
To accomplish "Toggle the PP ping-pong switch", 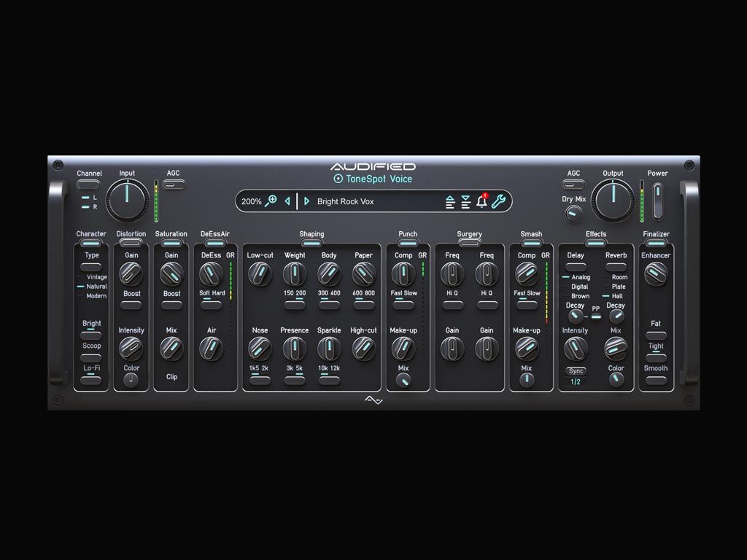I will point(596,316).
